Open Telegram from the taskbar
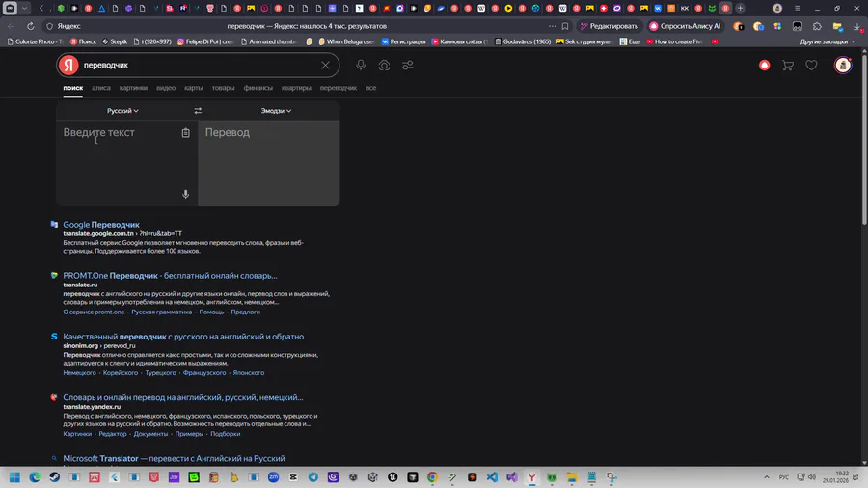This screenshot has height=488, width=868. coord(313,477)
